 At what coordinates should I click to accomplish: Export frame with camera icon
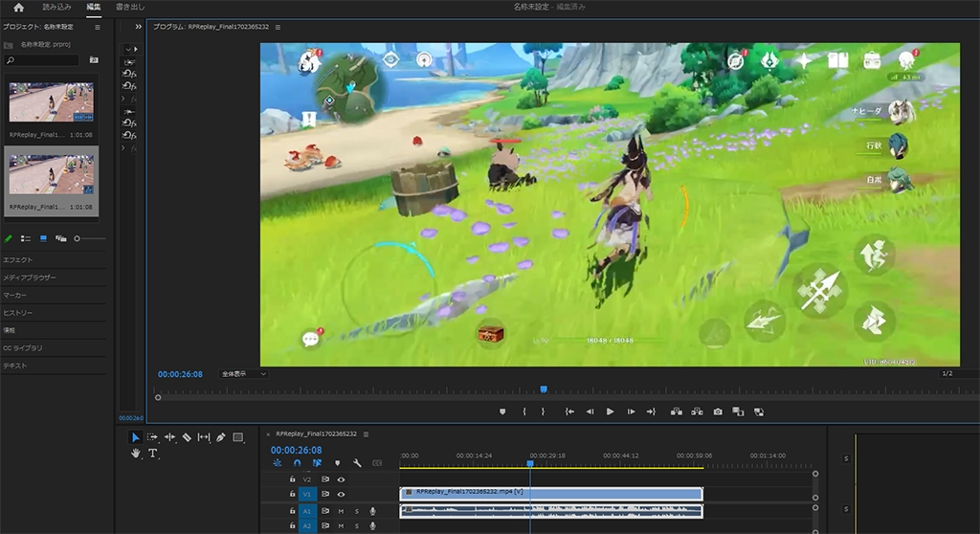pyautogui.click(x=718, y=412)
